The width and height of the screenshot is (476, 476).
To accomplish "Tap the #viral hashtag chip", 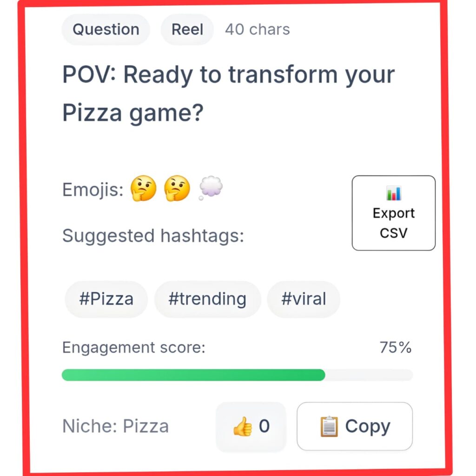I will 304,299.
